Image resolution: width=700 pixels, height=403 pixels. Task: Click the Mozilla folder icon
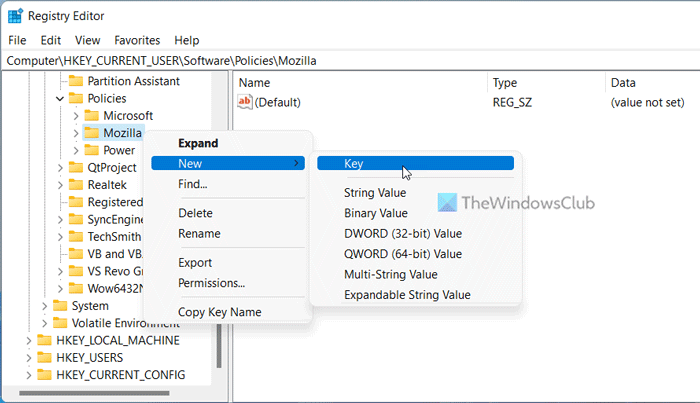pyautogui.click(x=92, y=133)
